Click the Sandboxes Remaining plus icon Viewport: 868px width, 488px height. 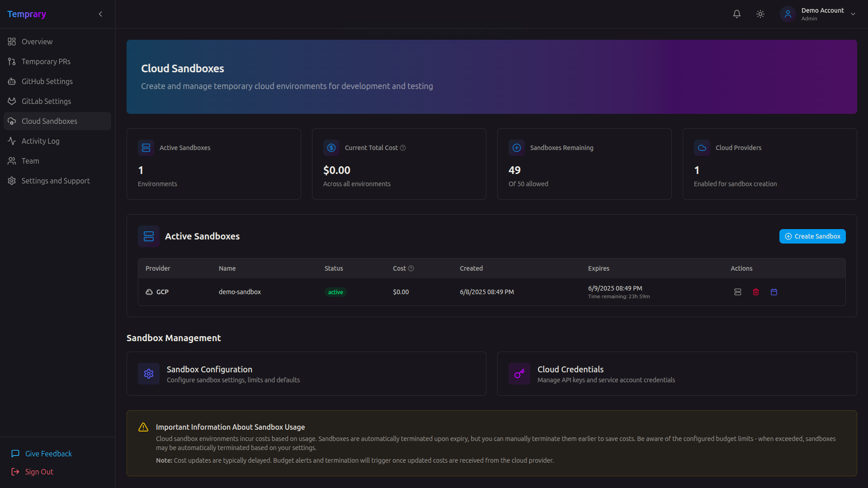coord(517,148)
